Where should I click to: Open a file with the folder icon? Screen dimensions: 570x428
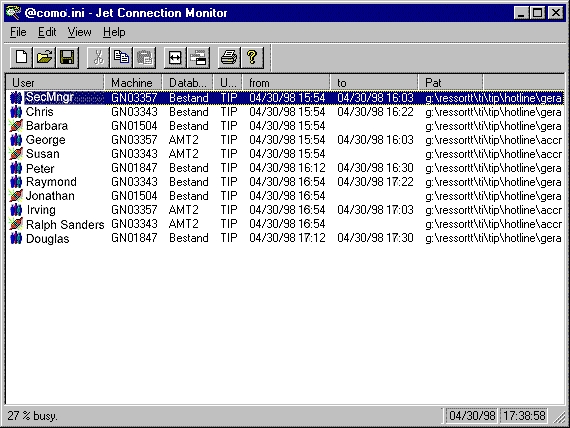(x=44, y=57)
